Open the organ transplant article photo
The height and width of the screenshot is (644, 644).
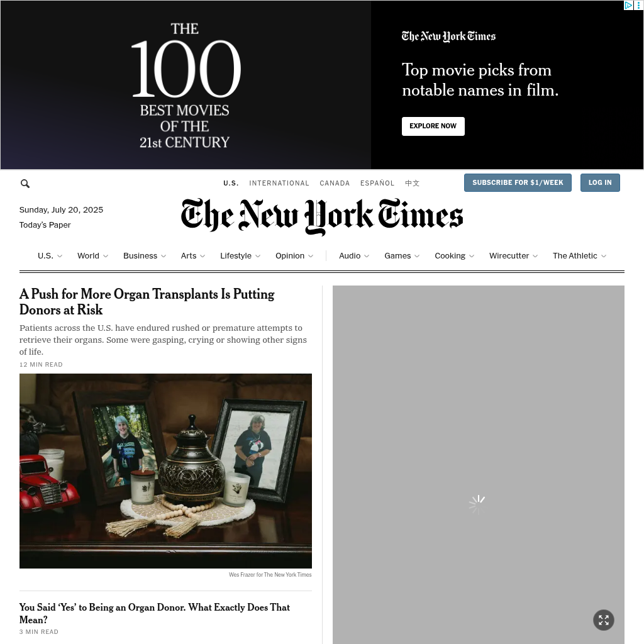coord(165,470)
